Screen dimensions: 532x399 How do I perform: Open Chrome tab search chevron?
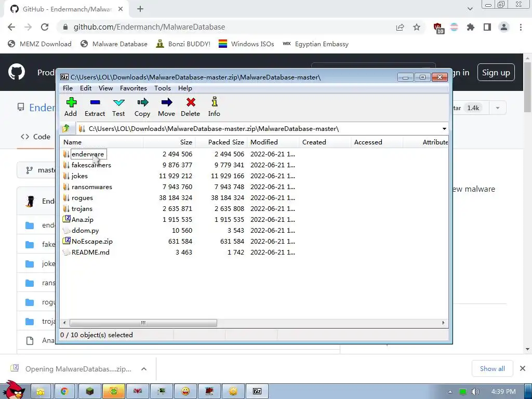click(x=470, y=9)
